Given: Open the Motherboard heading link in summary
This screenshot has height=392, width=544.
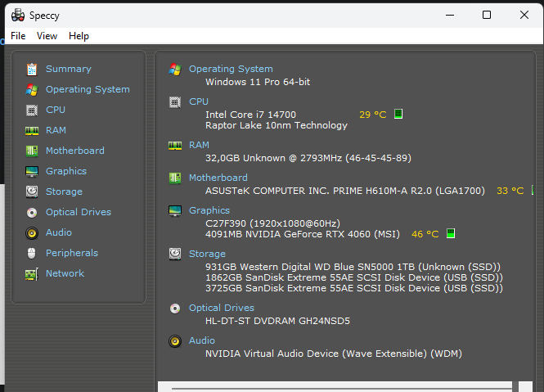Looking at the screenshot, I should tap(218, 178).
